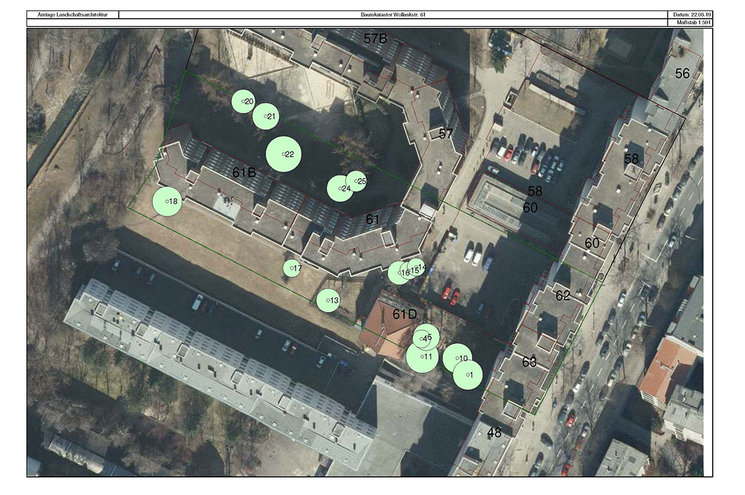The image size is (745, 495).
Task: Select tree marker 24
Action: (340, 188)
